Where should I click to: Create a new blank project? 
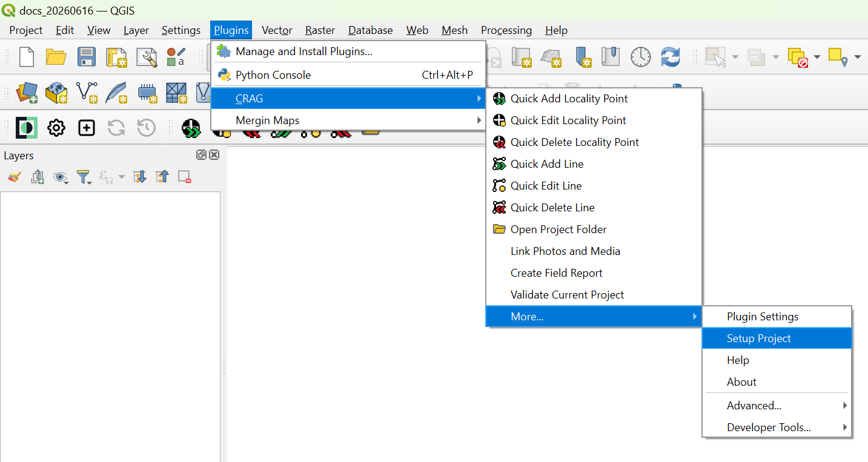(x=27, y=57)
